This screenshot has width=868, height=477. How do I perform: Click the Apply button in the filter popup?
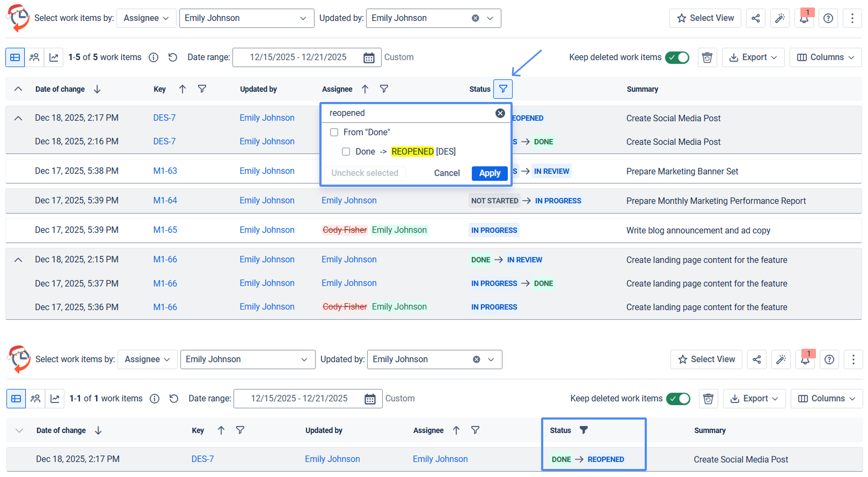point(490,173)
